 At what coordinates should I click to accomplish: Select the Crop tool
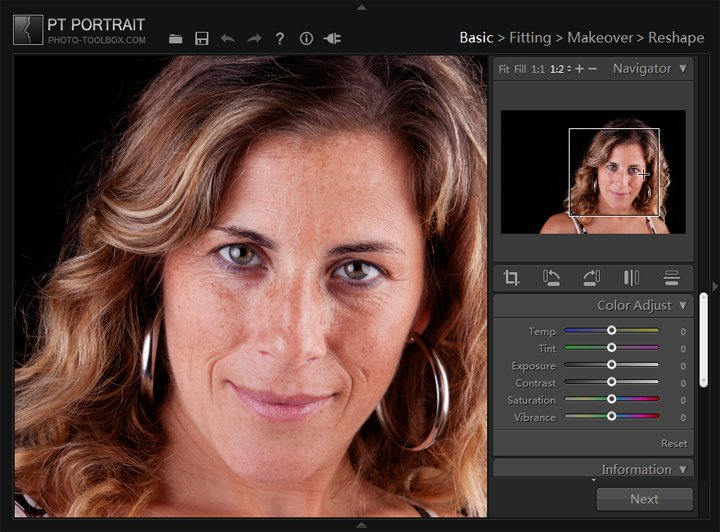(x=512, y=277)
